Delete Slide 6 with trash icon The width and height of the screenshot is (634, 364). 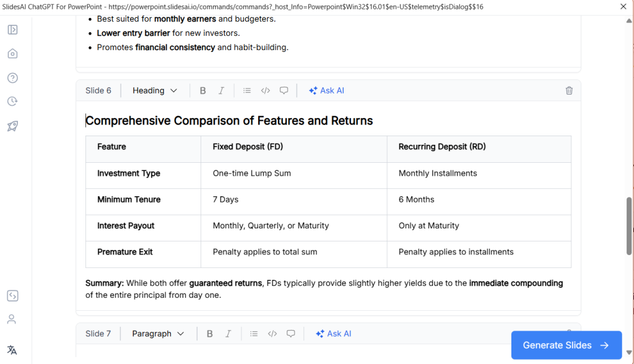click(x=569, y=90)
